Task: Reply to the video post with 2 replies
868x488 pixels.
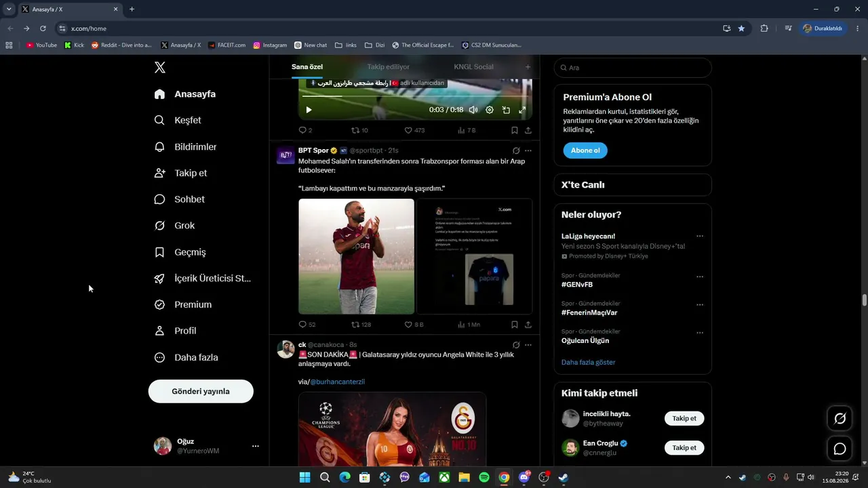Action: point(305,130)
